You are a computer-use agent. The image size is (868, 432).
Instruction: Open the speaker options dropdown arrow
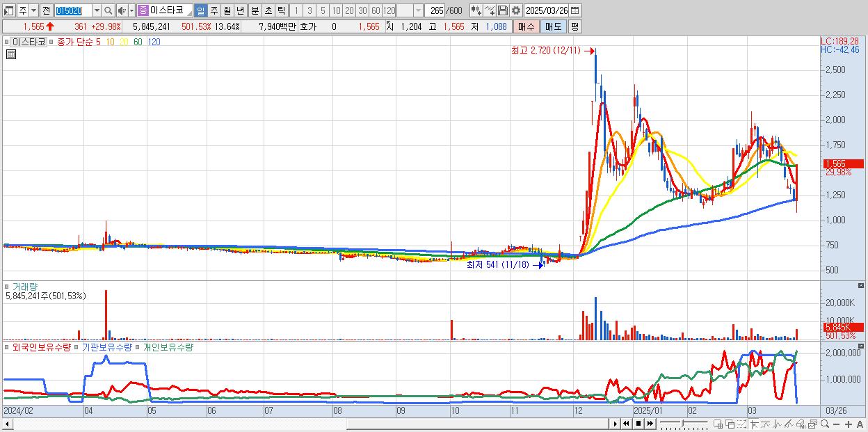131,10
